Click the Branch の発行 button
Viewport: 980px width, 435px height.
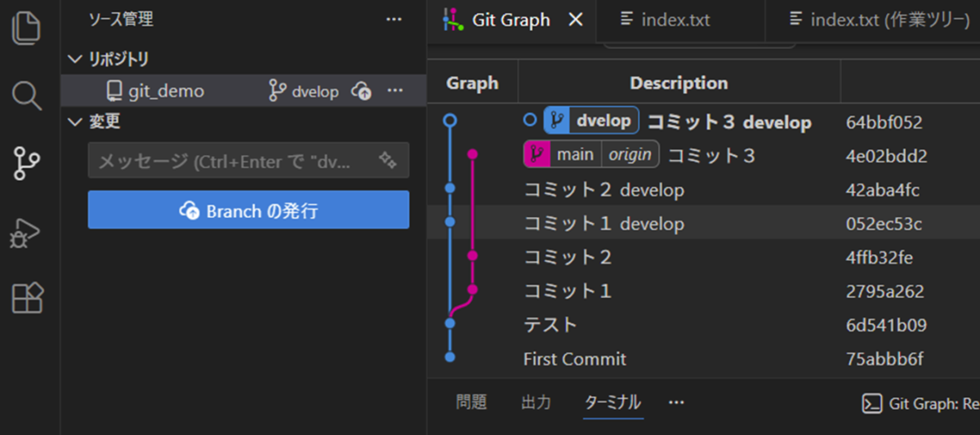pyautogui.click(x=248, y=211)
